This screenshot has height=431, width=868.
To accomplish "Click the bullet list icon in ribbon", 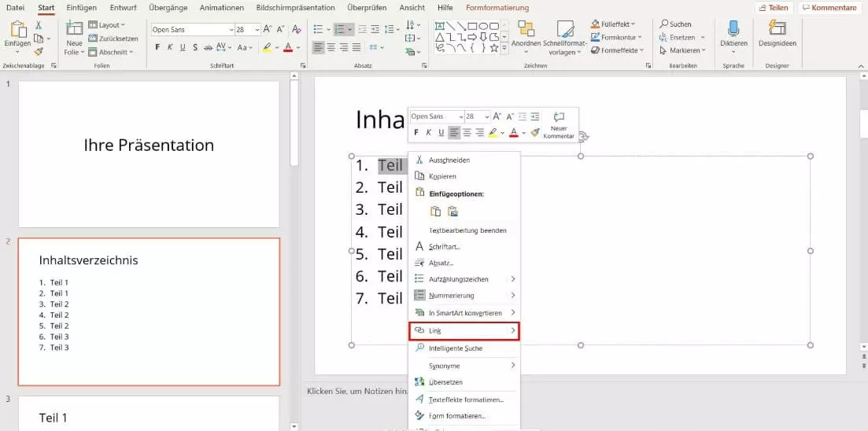I will 318,29.
